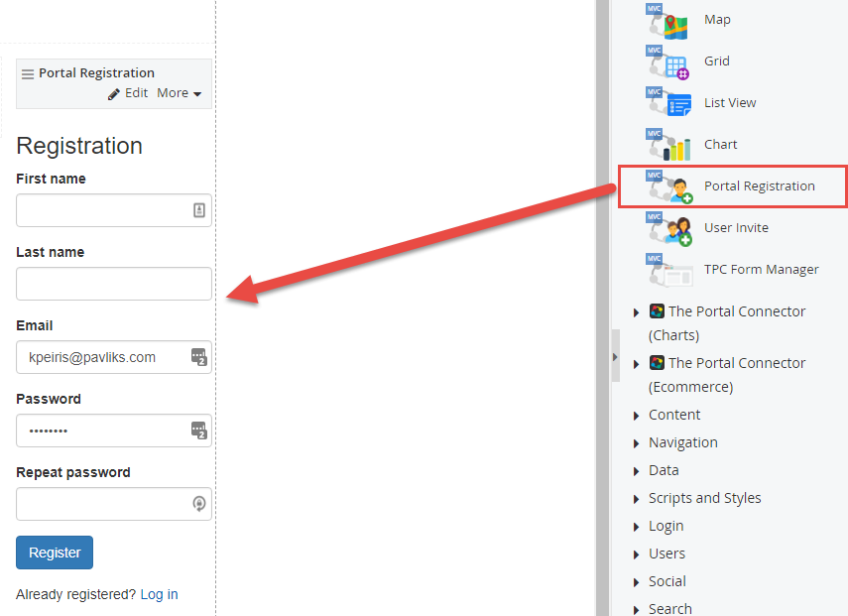The width and height of the screenshot is (848, 616).
Task: Select the TPC Form Manager label
Action: pyautogui.click(x=762, y=270)
